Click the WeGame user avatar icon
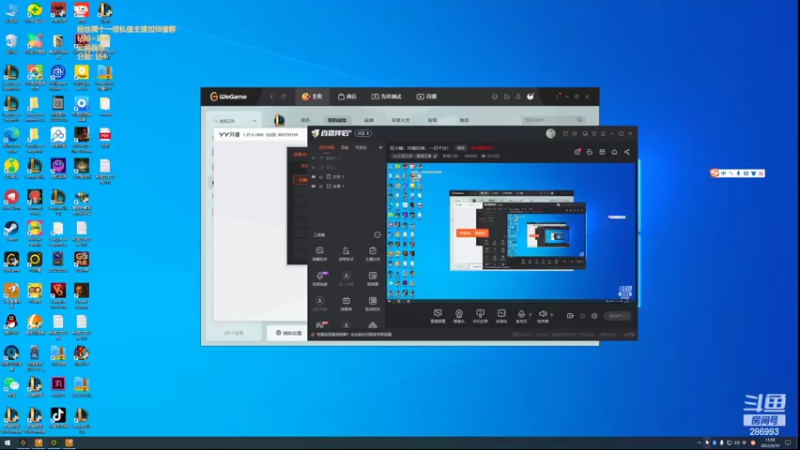The image size is (800, 450). (531, 96)
